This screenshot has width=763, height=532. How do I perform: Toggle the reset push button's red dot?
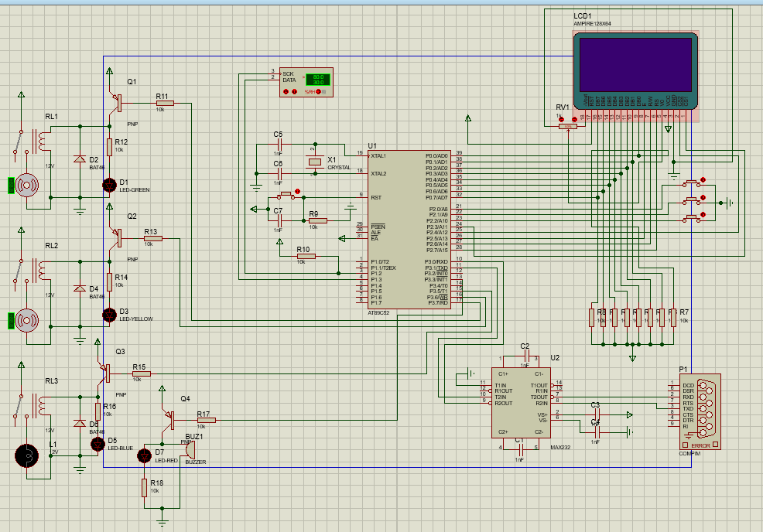coord(297,192)
